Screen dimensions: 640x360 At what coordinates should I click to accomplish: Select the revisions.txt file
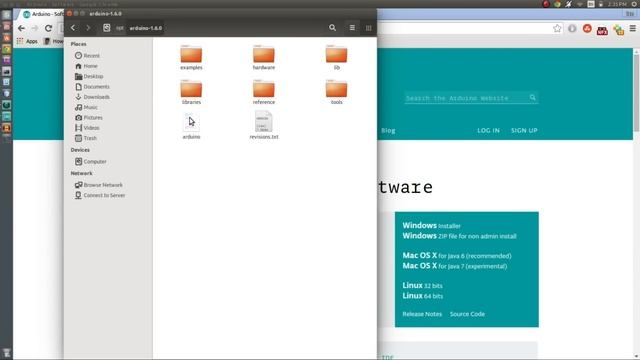(x=264, y=125)
